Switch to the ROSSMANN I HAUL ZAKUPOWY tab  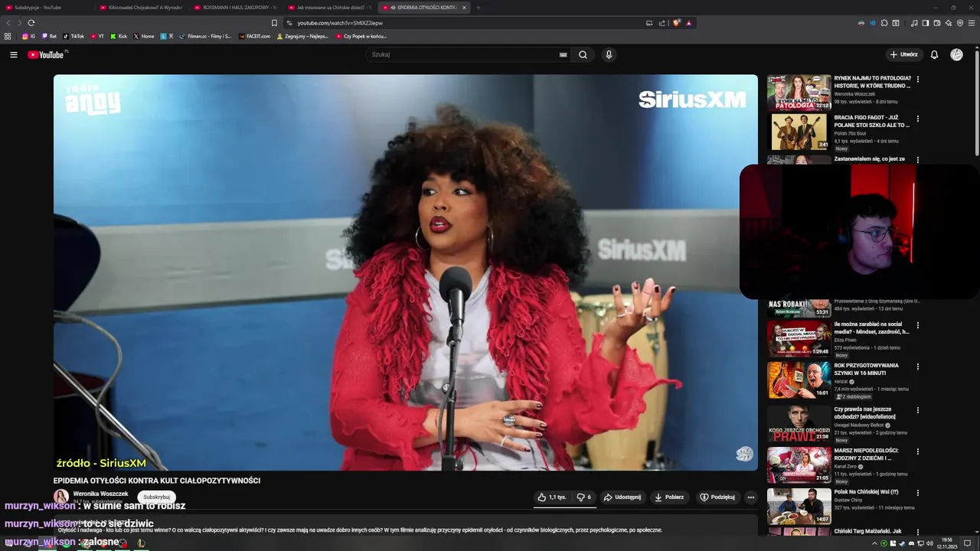click(x=236, y=8)
